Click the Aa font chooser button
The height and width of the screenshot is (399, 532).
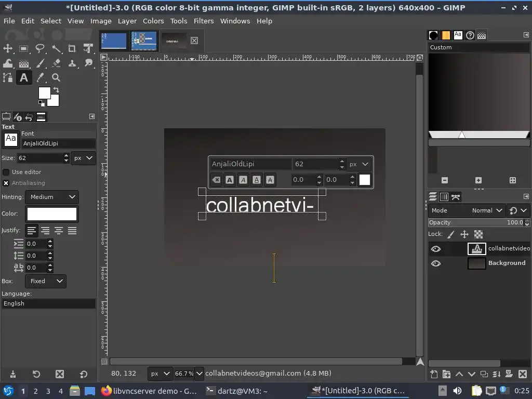point(10,139)
